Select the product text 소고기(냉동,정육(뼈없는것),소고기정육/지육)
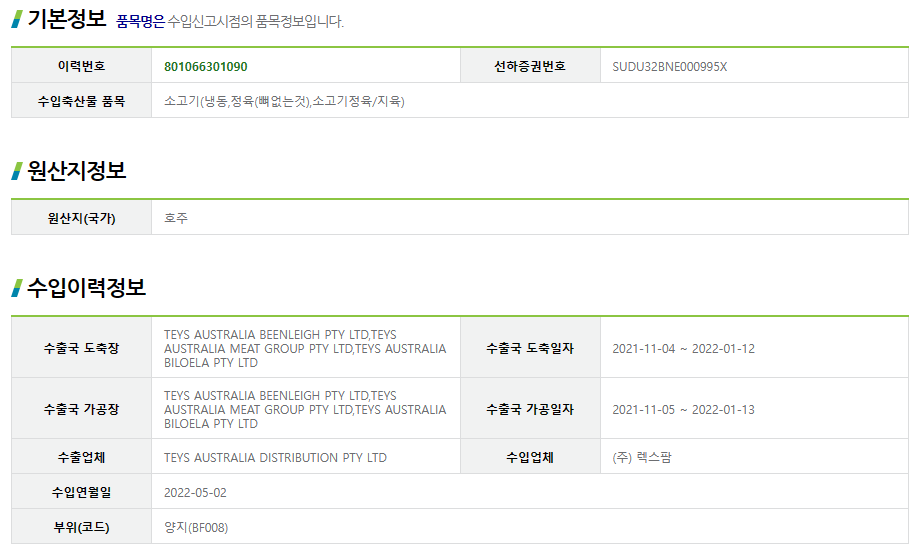This screenshot has width=919, height=553. point(284,101)
